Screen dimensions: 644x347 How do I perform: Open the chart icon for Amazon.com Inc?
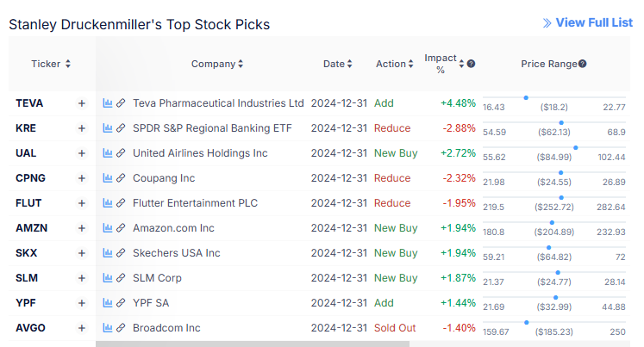pyautogui.click(x=108, y=228)
